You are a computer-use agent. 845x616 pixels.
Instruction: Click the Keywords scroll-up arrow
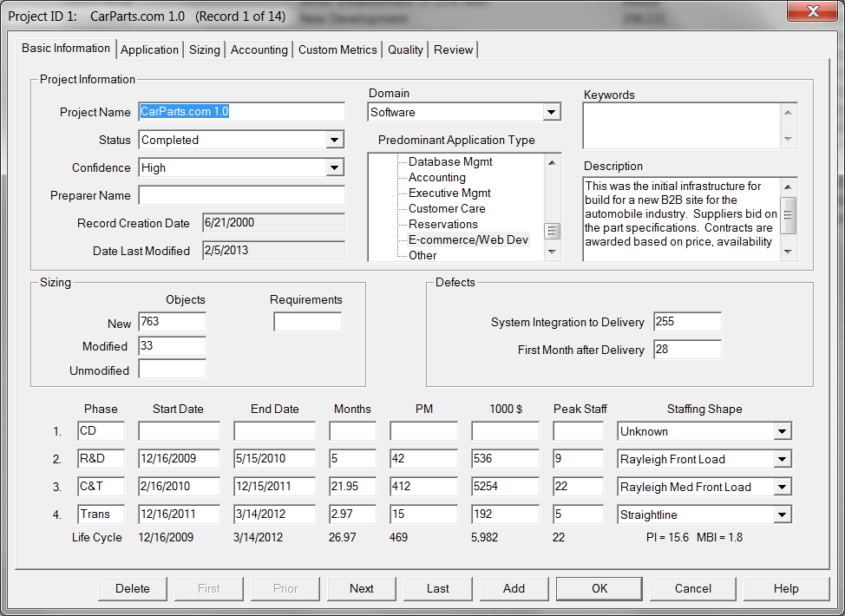click(788, 112)
